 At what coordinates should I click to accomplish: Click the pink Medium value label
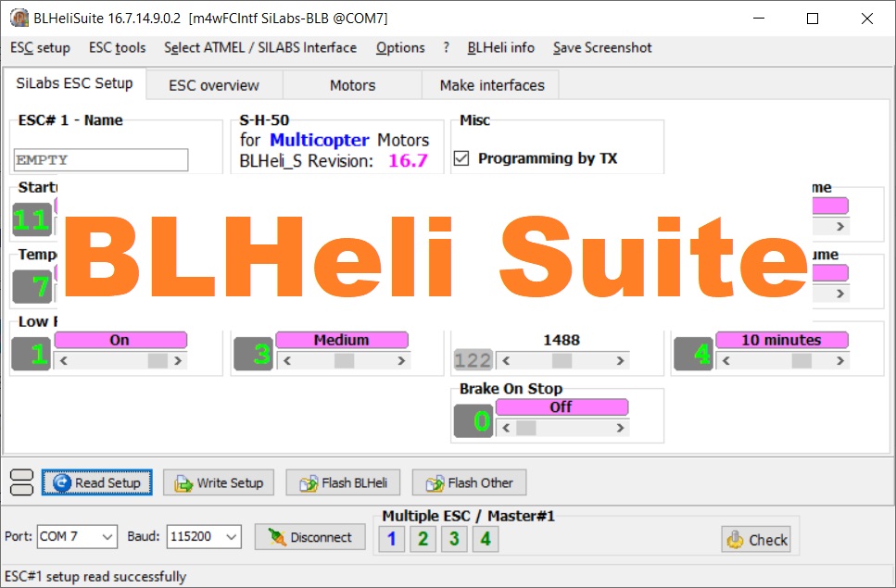tap(342, 340)
